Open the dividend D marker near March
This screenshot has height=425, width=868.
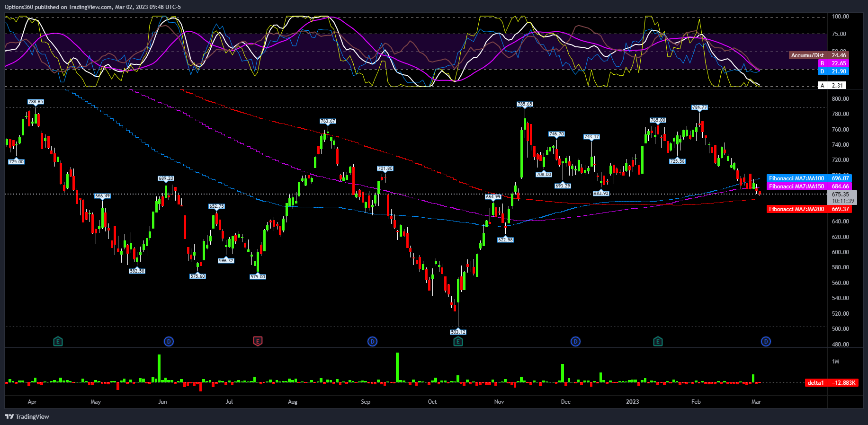[x=766, y=341]
